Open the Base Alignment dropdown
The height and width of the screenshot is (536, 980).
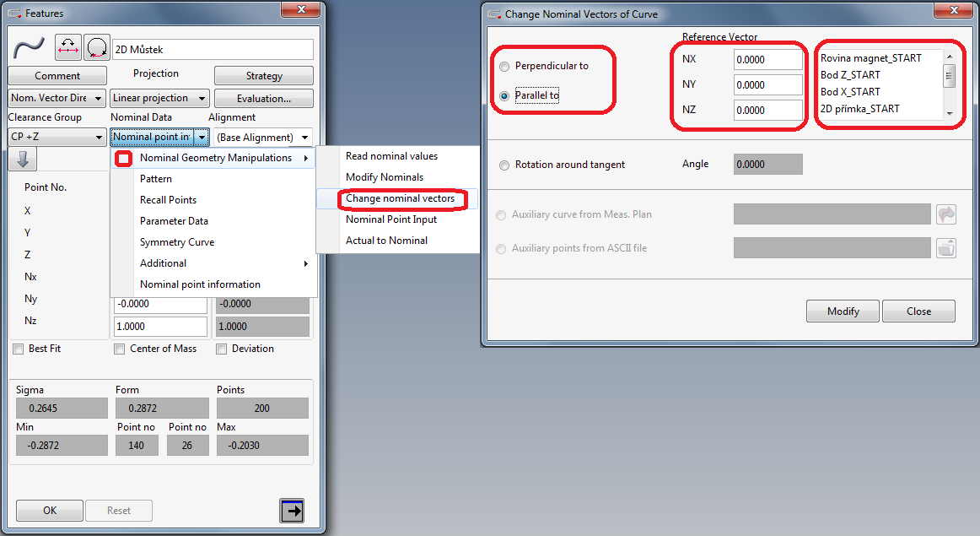tap(263, 137)
